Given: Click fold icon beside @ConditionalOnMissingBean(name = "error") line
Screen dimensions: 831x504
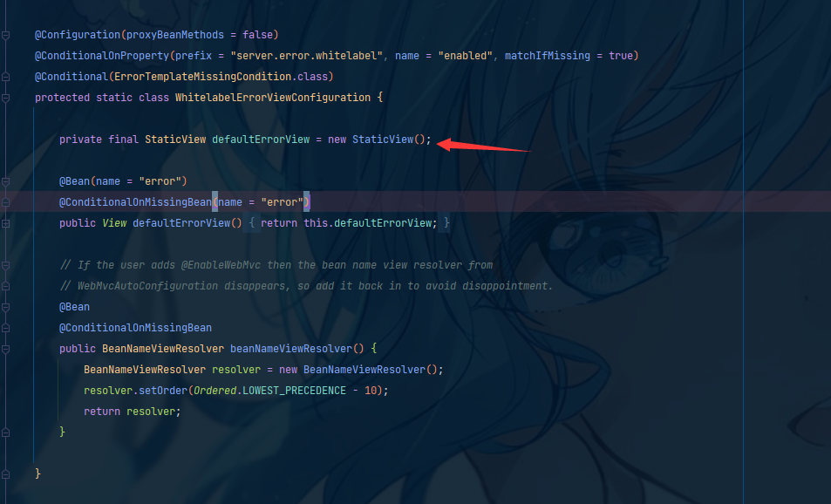Looking at the screenshot, I should click(x=5, y=202).
